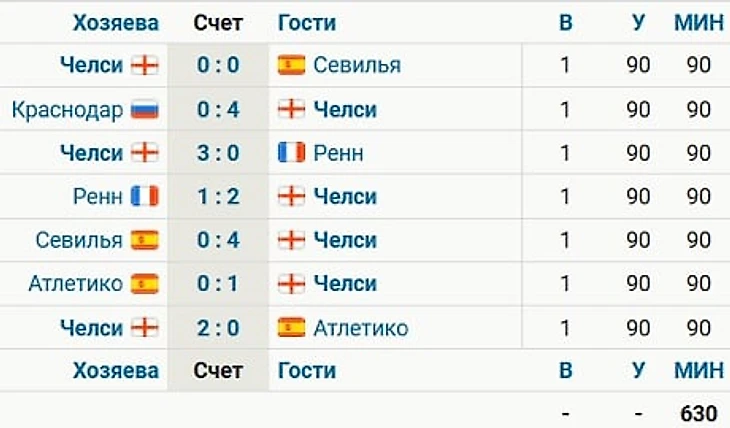The image size is (730, 428).
Task: Click the Spain flag beside home team Атлетико
Action: (x=145, y=284)
